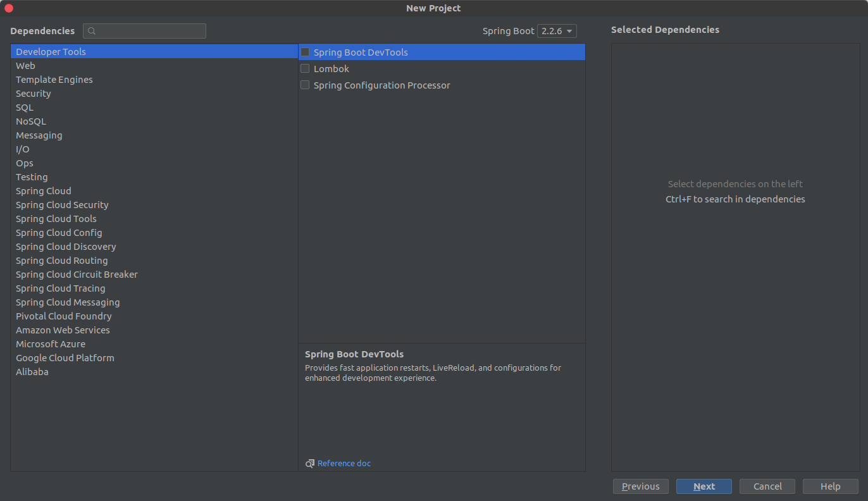Click the Spring Boot DevTools row label
The width and height of the screenshot is (868, 501).
[x=361, y=53]
